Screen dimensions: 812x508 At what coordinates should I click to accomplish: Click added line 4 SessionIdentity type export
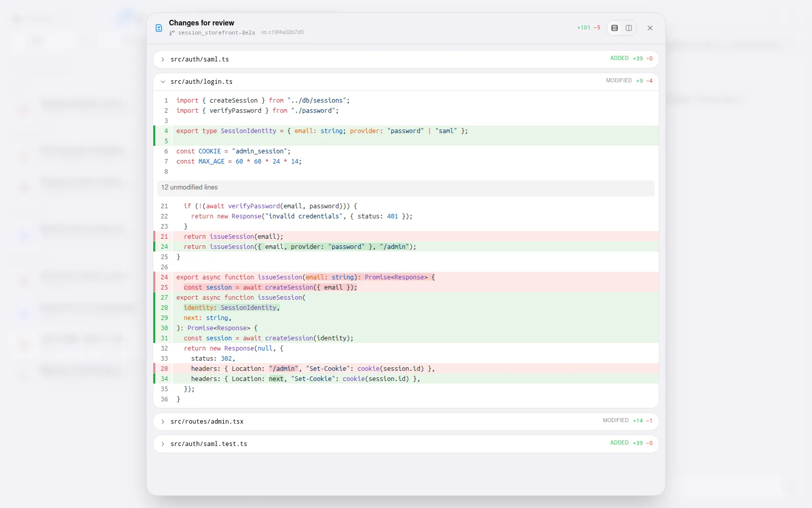point(406,131)
